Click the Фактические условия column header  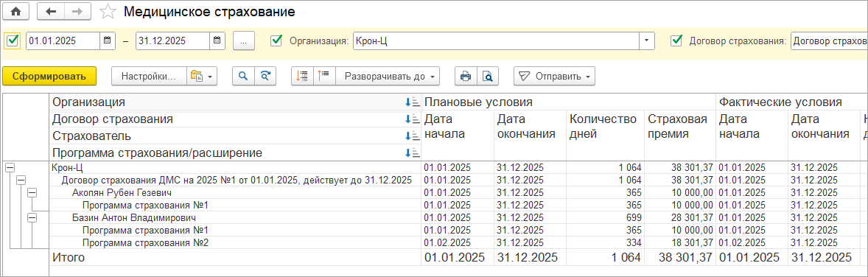point(791,102)
